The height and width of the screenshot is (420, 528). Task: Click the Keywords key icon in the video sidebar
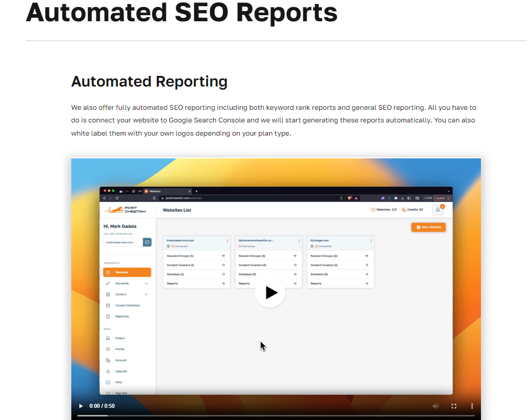click(108, 283)
